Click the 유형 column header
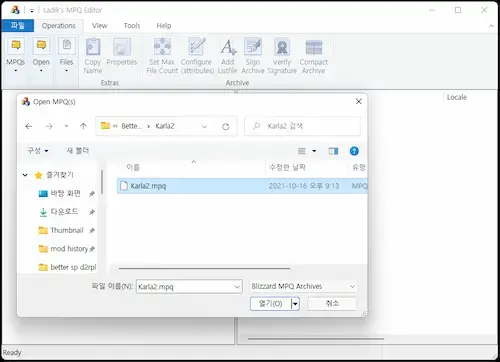Screen dimensions: 500x362 [359, 167]
